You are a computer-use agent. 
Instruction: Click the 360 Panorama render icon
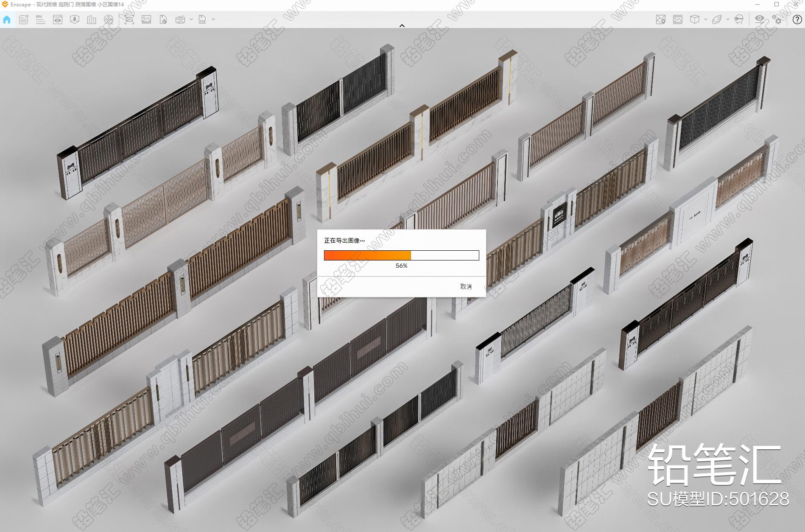coord(180,20)
